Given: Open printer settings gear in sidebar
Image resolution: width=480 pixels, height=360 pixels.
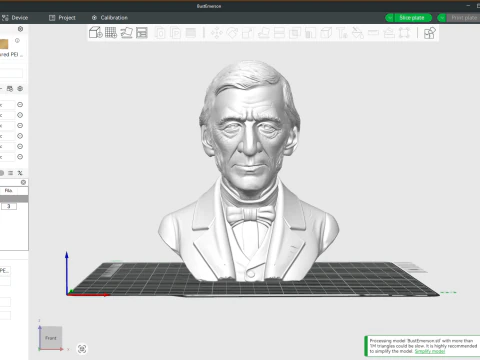Looking at the screenshot, I should 20,29.
